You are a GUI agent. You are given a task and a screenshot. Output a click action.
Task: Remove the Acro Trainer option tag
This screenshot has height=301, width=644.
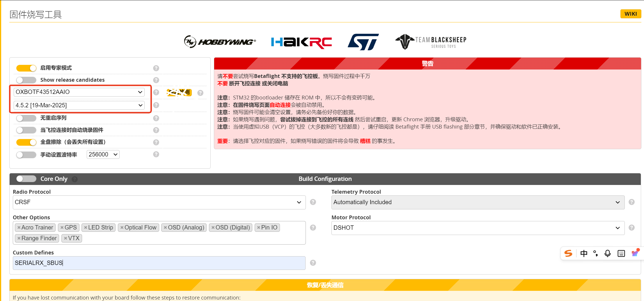tap(19, 227)
